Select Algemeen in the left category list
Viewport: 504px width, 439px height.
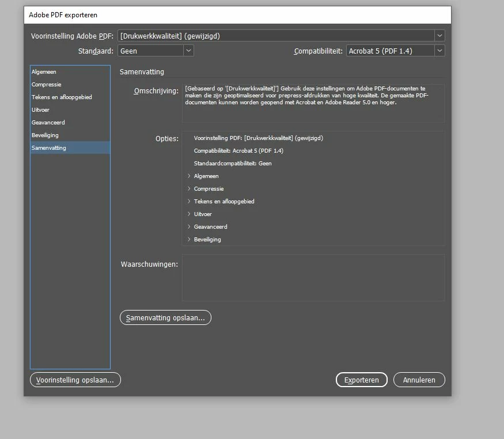70,71
